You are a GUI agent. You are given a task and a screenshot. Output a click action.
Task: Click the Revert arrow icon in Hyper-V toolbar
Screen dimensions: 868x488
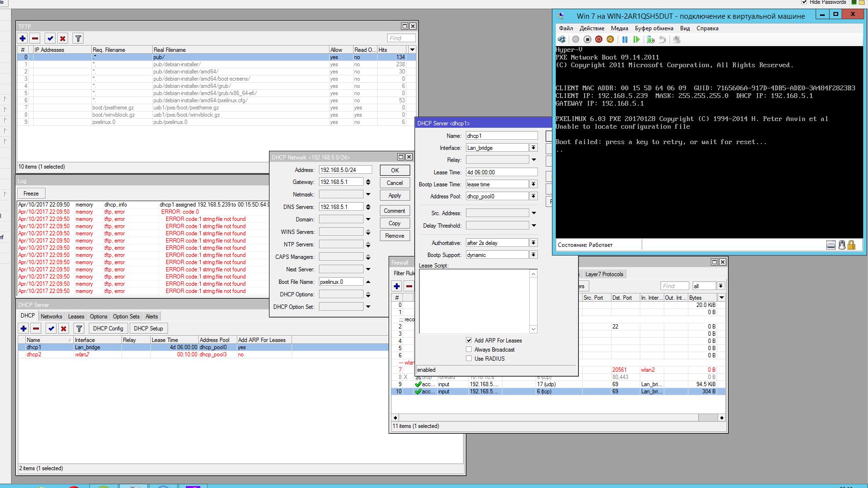(662, 39)
